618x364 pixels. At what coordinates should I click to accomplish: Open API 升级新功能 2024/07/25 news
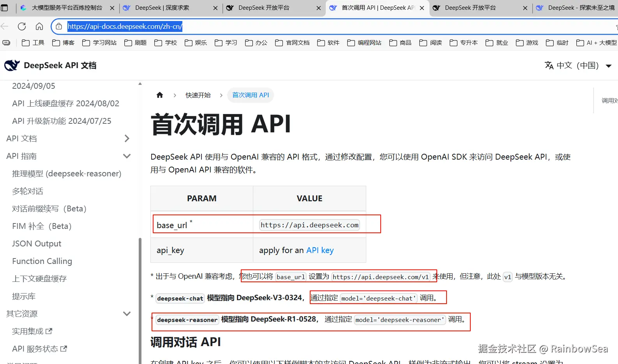coord(62,121)
